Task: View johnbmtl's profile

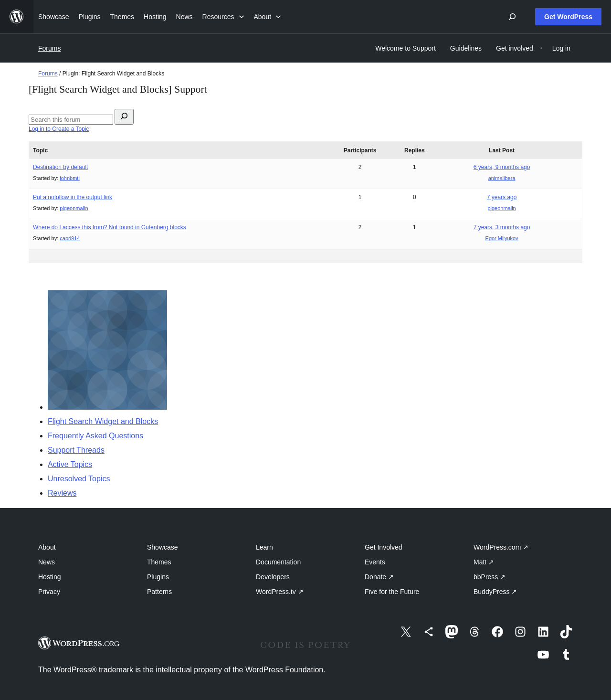Action: [70, 178]
